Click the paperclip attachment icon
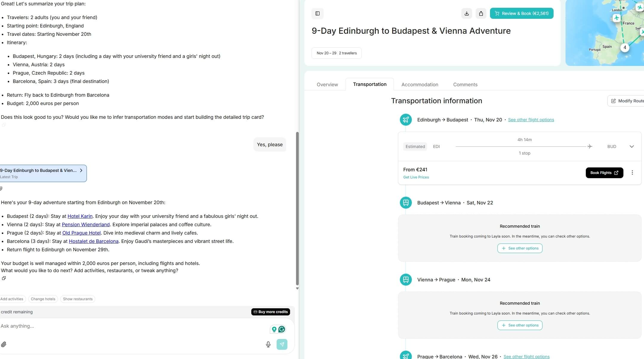 click(4, 344)
